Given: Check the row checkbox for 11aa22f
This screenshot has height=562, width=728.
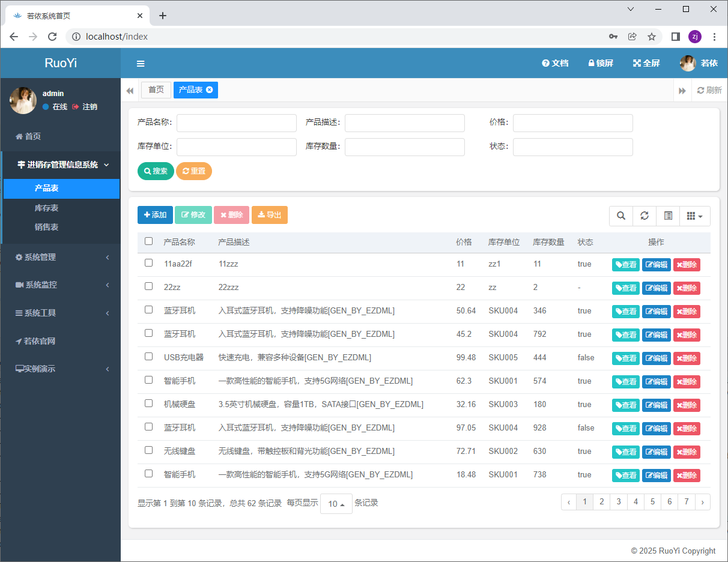Looking at the screenshot, I should 149,263.
